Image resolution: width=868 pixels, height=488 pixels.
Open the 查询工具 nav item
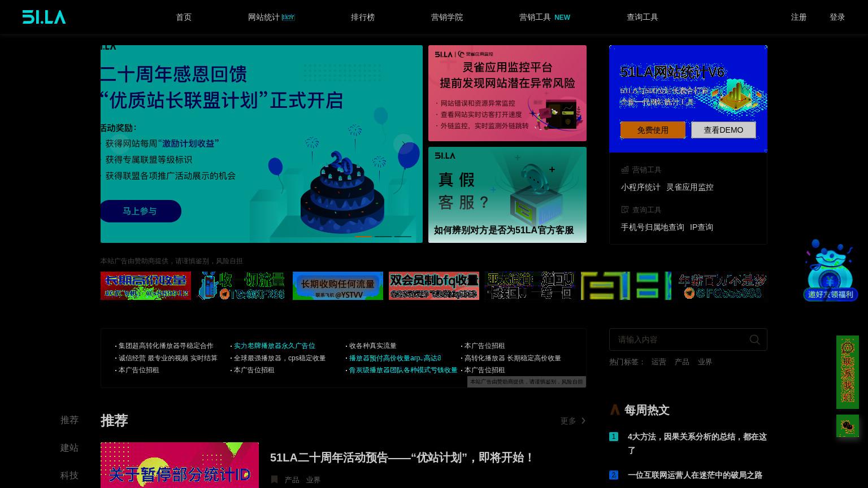pyautogui.click(x=643, y=18)
